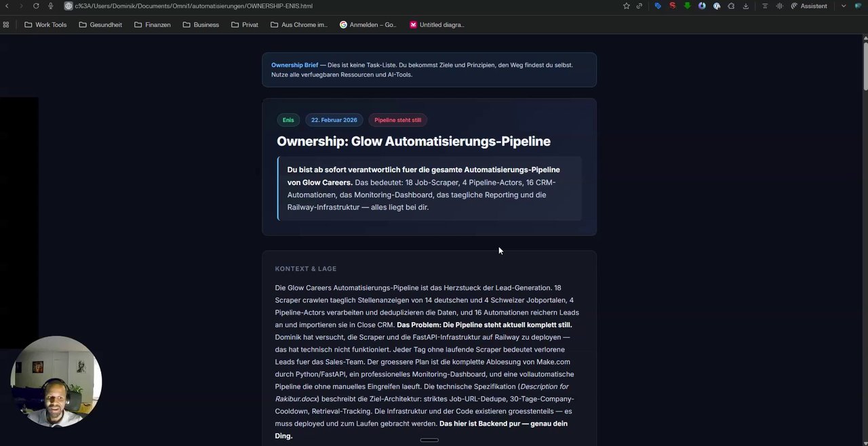868x446 pixels.
Task: Bookmark this page with the star icon
Action: 626,6
